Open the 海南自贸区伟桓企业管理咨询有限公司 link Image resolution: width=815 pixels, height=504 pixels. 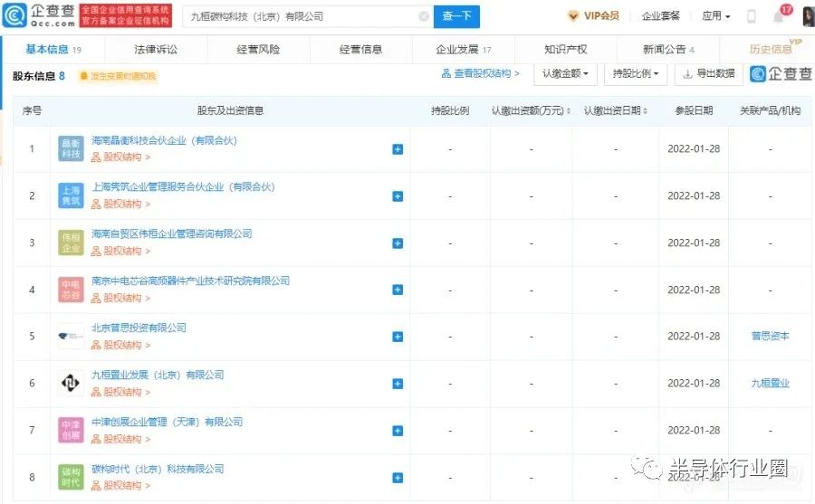[171, 233]
